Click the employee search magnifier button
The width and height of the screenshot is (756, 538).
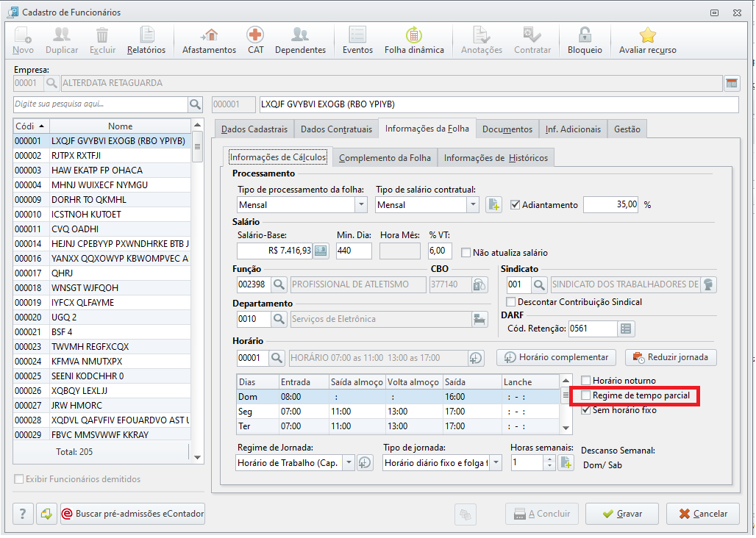(x=196, y=104)
